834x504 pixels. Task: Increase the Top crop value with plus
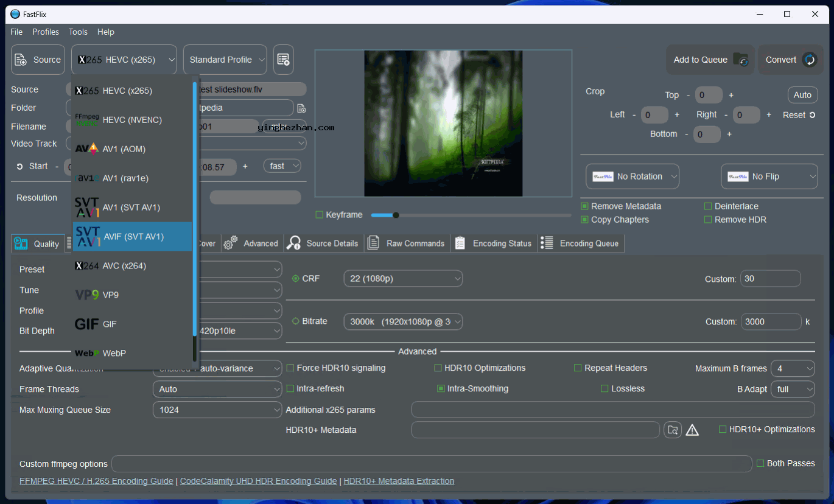[731, 95]
